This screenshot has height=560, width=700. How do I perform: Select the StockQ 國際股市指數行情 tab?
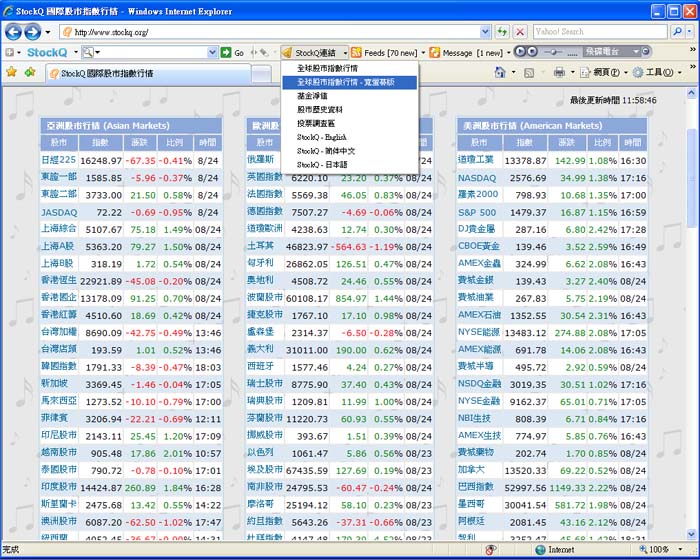tap(148, 73)
